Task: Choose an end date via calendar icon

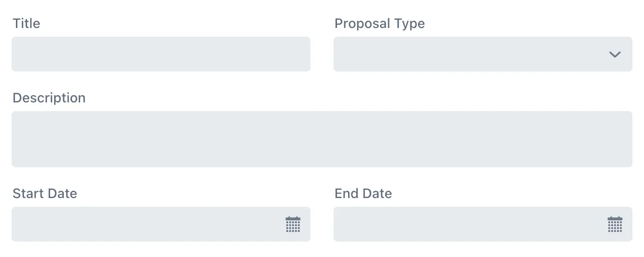Action: (615, 225)
